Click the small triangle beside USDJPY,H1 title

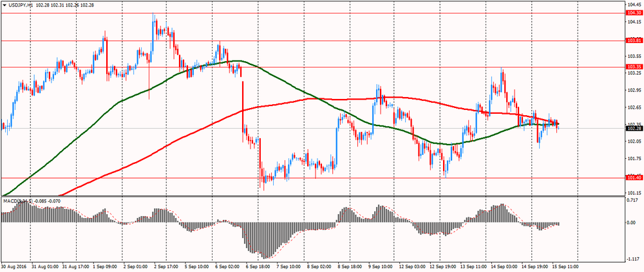tap(5, 6)
